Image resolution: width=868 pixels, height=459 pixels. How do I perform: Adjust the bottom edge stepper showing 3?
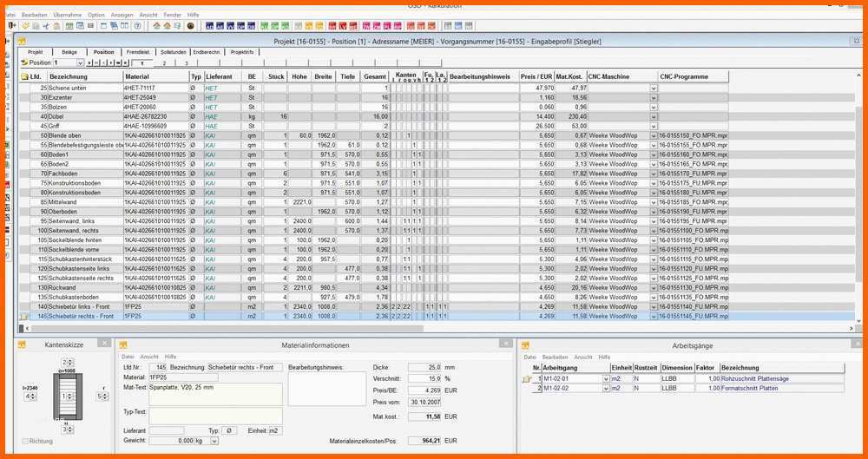click(x=68, y=429)
